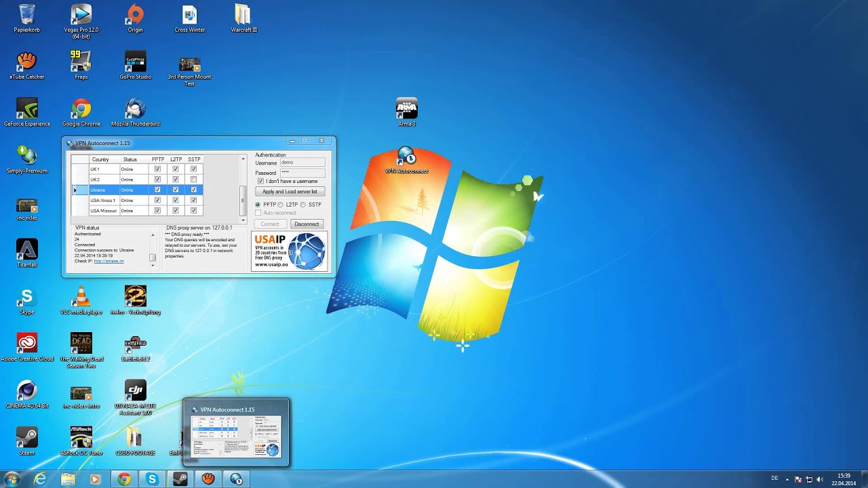Select the VLC media player desktop icon
The height and width of the screenshot is (488, 868).
[81, 301]
